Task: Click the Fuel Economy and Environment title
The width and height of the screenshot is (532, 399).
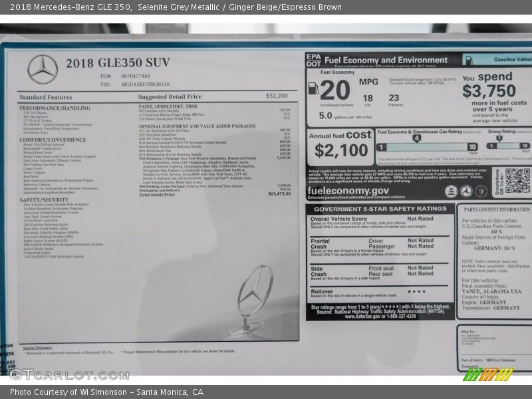Action: tap(386, 60)
